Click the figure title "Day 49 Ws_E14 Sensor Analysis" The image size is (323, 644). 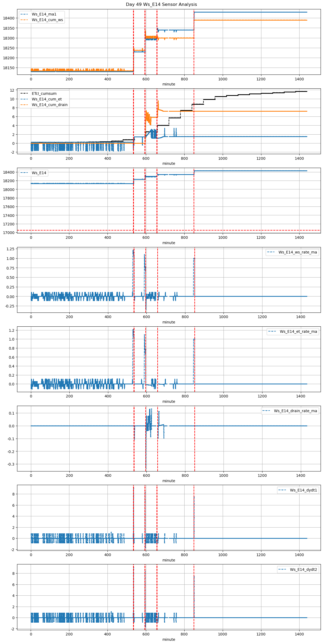coord(161,5)
